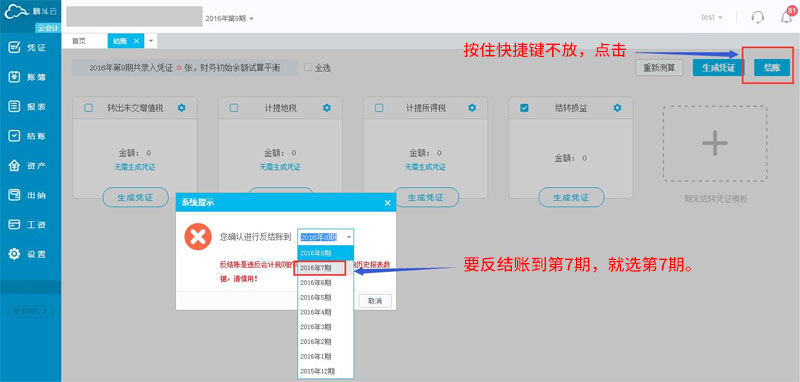Select 2016年1期 in the list

coord(326,356)
